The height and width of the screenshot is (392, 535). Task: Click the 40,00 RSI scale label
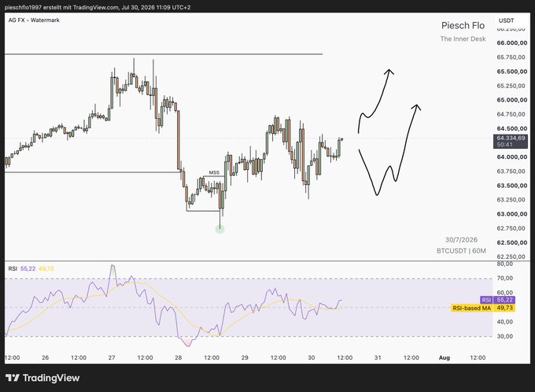tap(504, 322)
